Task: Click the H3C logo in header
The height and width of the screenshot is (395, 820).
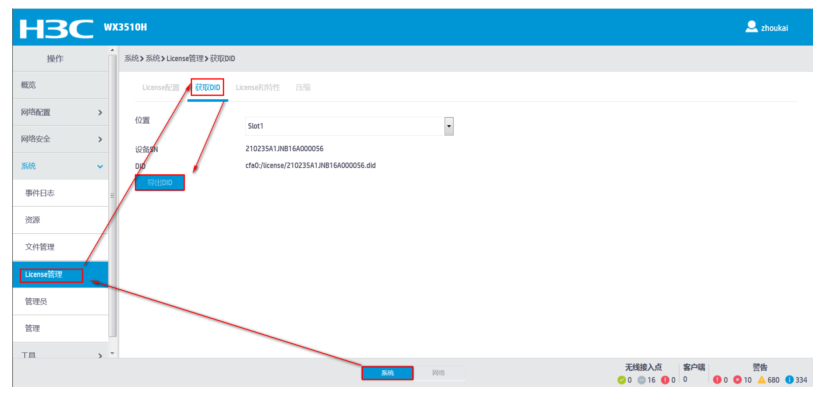Action: (56, 28)
